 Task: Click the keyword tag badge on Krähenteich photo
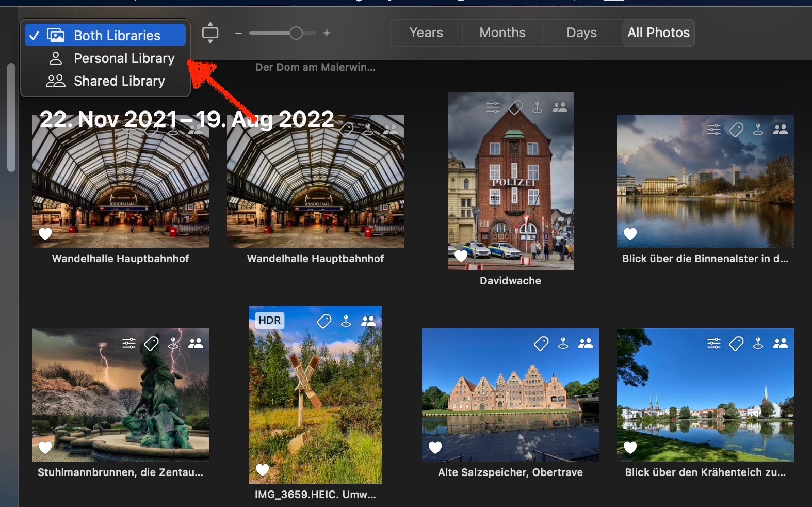coord(736,343)
